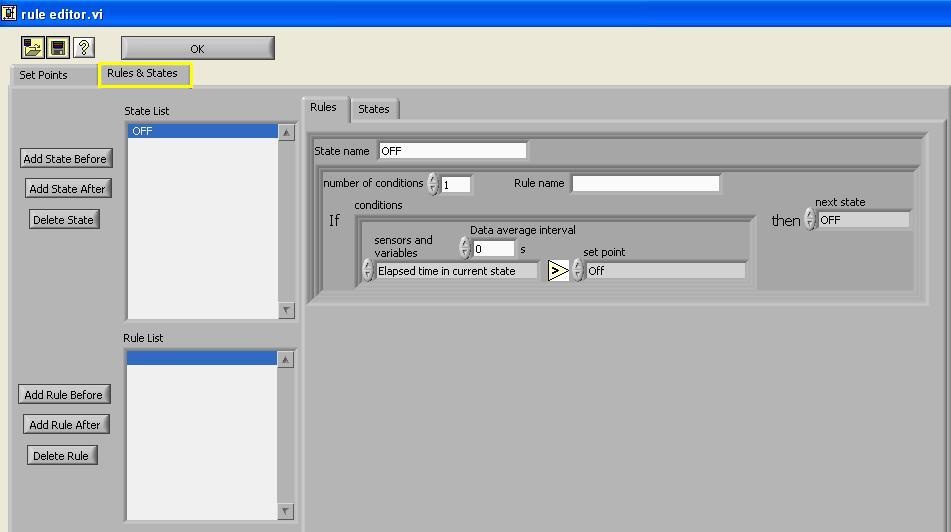
Task: Select highlighted blank row in Rule List
Action: tap(201, 358)
